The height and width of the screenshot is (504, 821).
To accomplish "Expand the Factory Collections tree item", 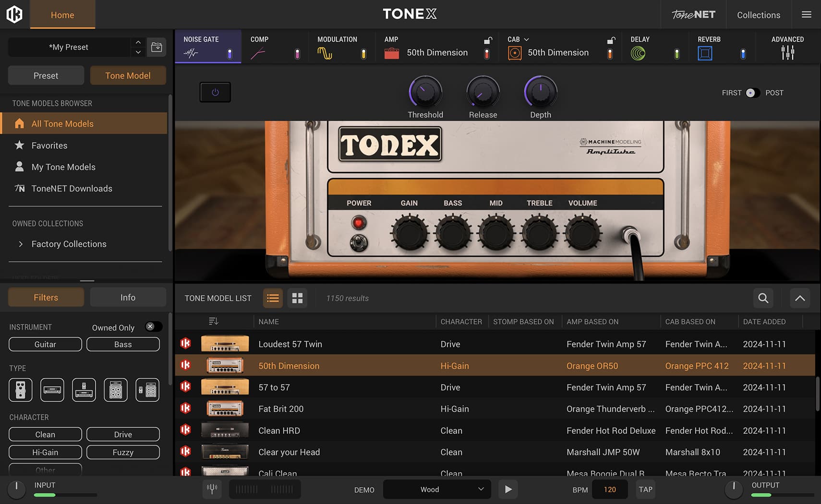I will click(21, 244).
